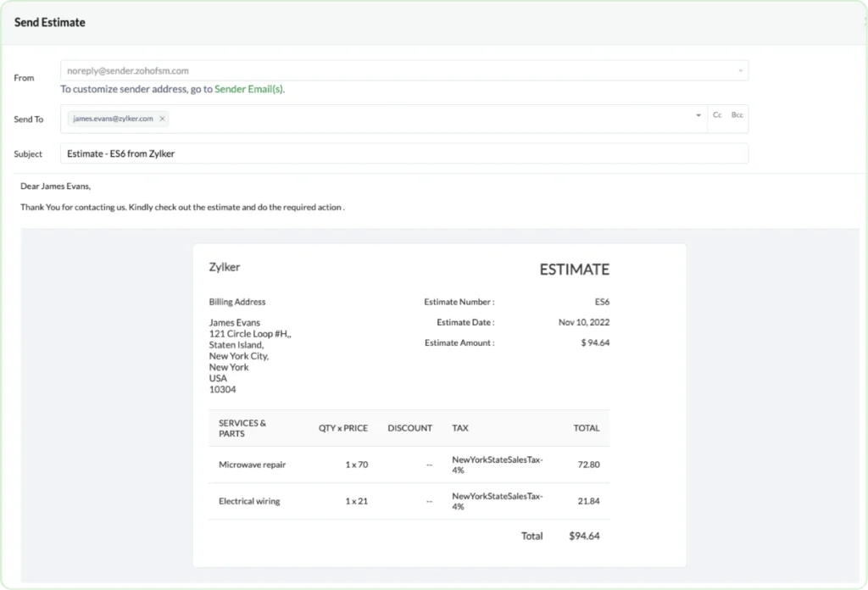Add a Bcc recipient

(737, 114)
